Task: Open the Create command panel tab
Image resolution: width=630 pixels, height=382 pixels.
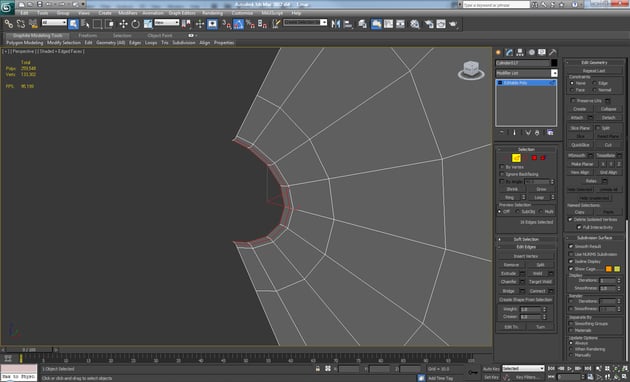Action: (x=499, y=52)
